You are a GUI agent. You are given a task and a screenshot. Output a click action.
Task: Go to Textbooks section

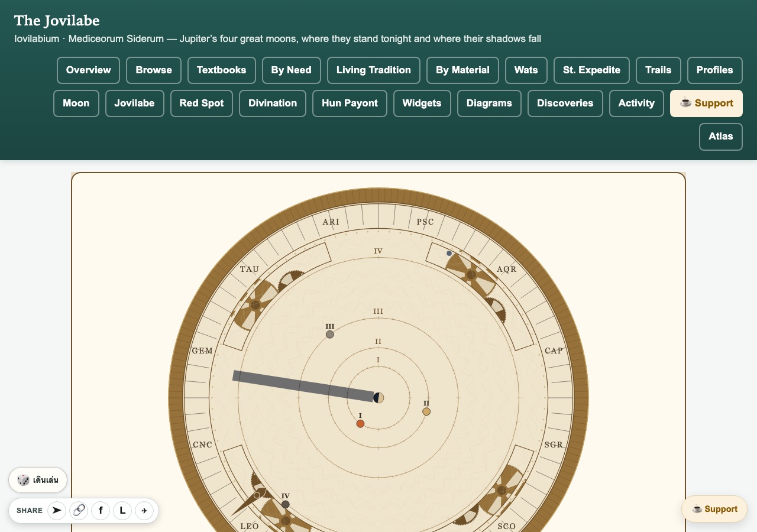coord(222,70)
